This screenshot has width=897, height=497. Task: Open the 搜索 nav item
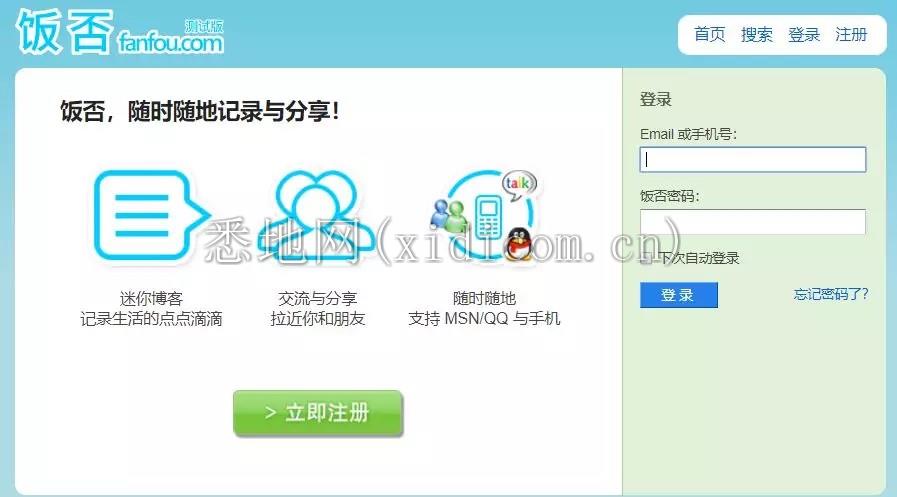coord(756,34)
